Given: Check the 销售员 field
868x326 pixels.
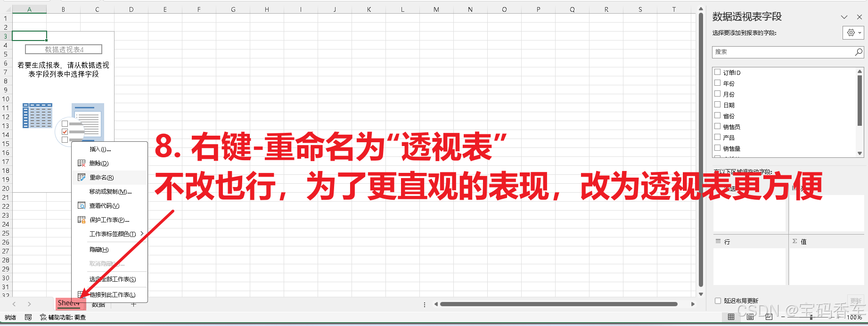Looking at the screenshot, I should (x=717, y=126).
